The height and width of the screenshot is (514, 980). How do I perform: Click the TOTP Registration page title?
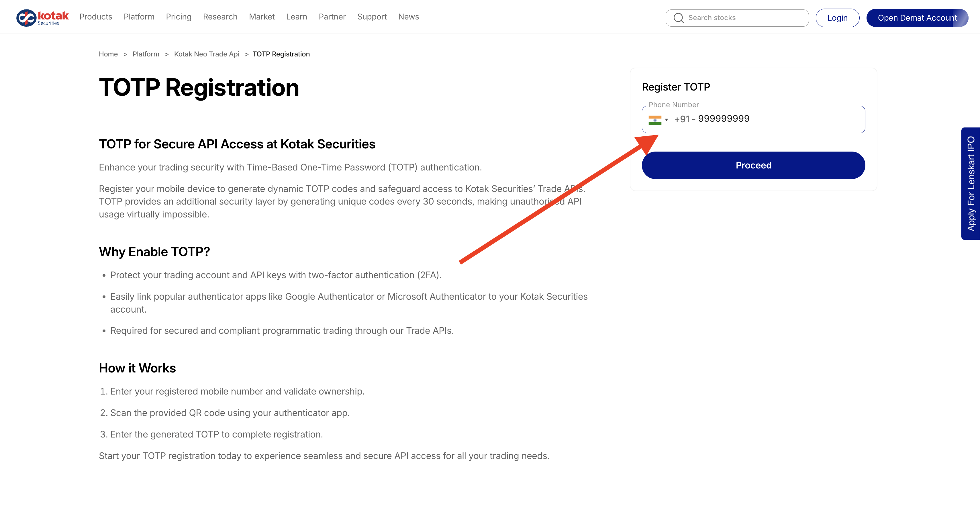199,87
